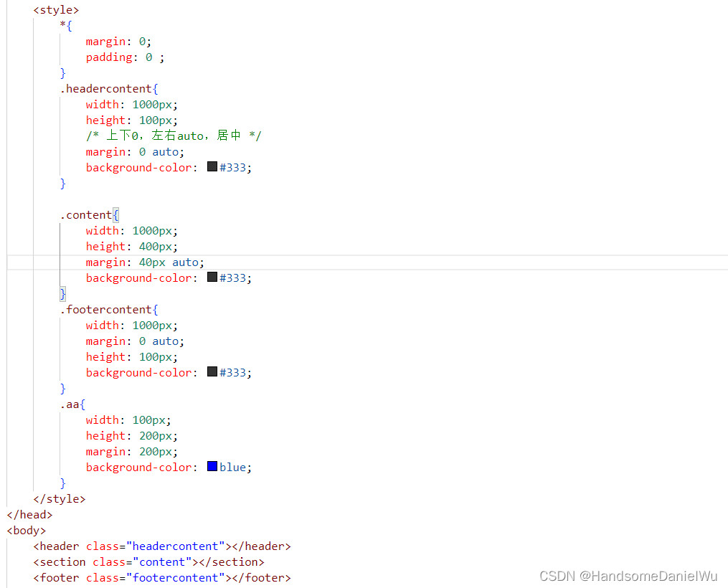Click the </head> closing tag
The image size is (728, 588).
[29, 514]
